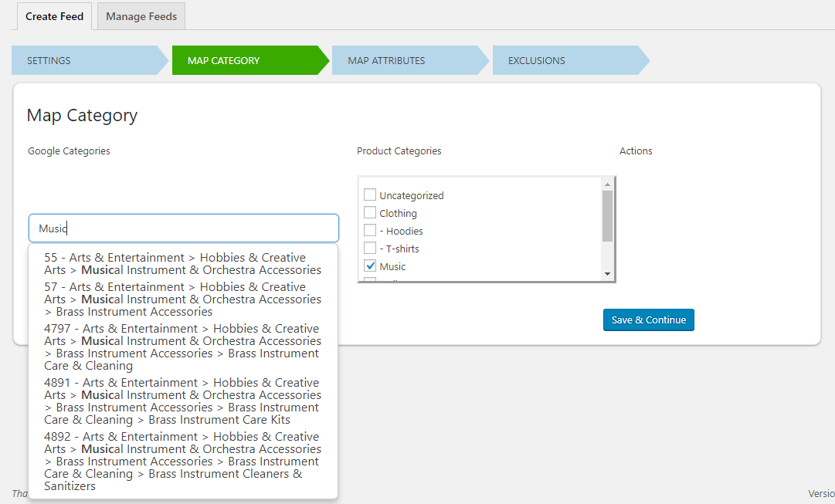The image size is (835, 504).
Task: Click the product categories scrollbar thumb
Action: click(x=607, y=216)
